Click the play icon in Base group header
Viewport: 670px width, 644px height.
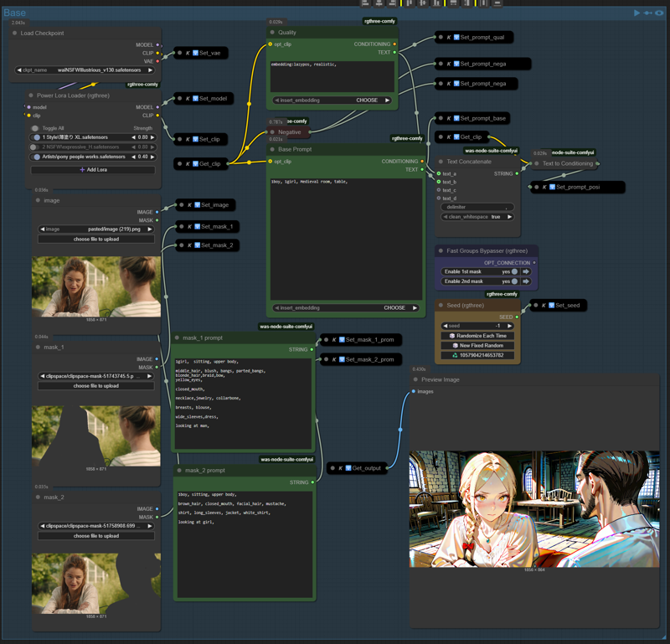[636, 13]
